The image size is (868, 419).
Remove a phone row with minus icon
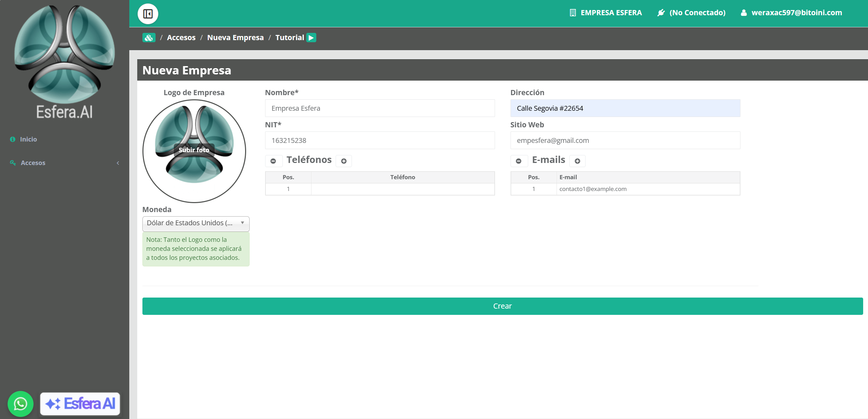273,161
